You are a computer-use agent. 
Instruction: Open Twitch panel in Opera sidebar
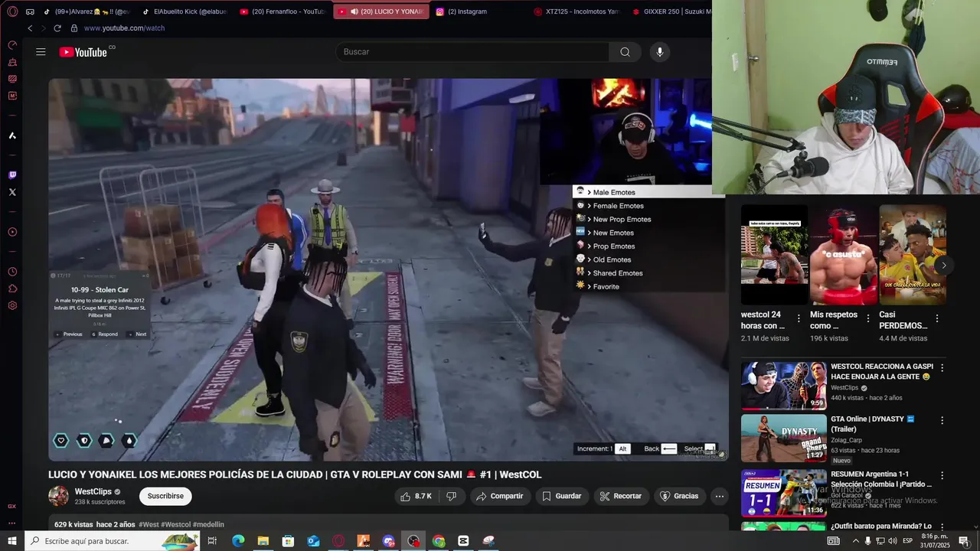point(12,175)
